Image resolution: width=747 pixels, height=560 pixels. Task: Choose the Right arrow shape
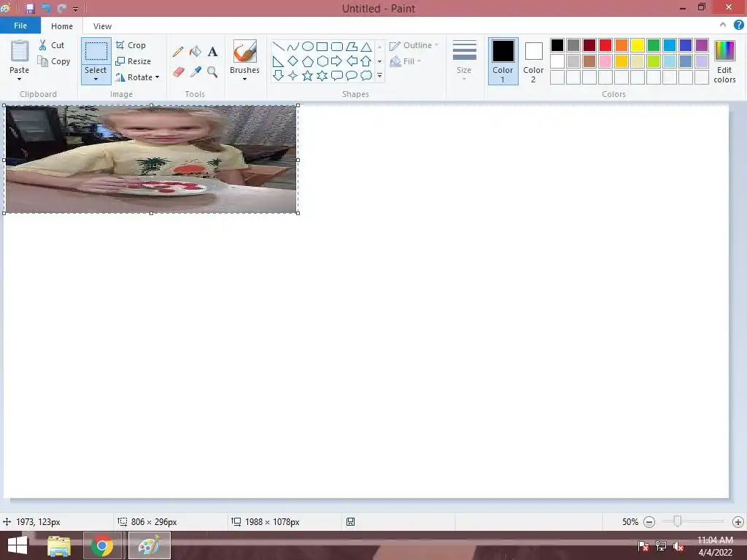[337, 61]
